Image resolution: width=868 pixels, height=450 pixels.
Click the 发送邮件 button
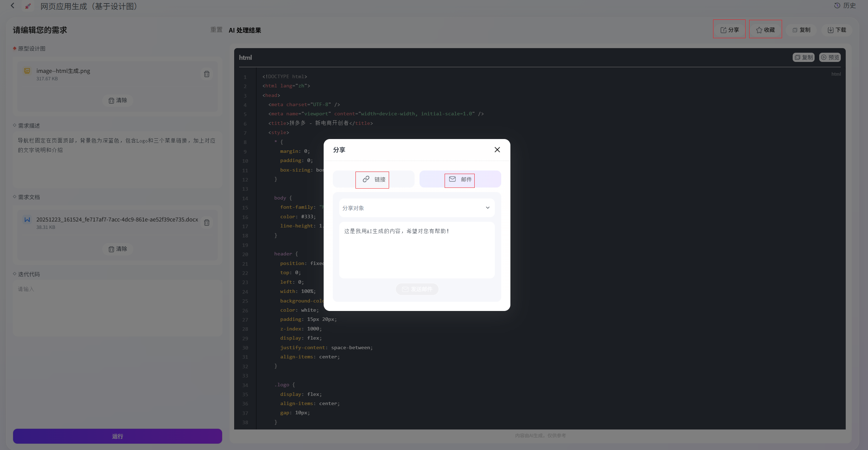[x=417, y=289]
